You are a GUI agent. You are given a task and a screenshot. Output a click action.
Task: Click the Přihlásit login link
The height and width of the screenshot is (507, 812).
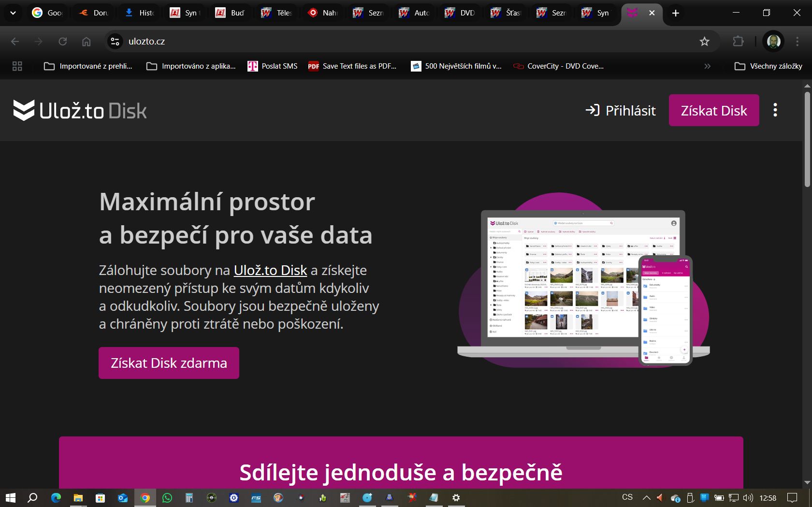(x=621, y=111)
